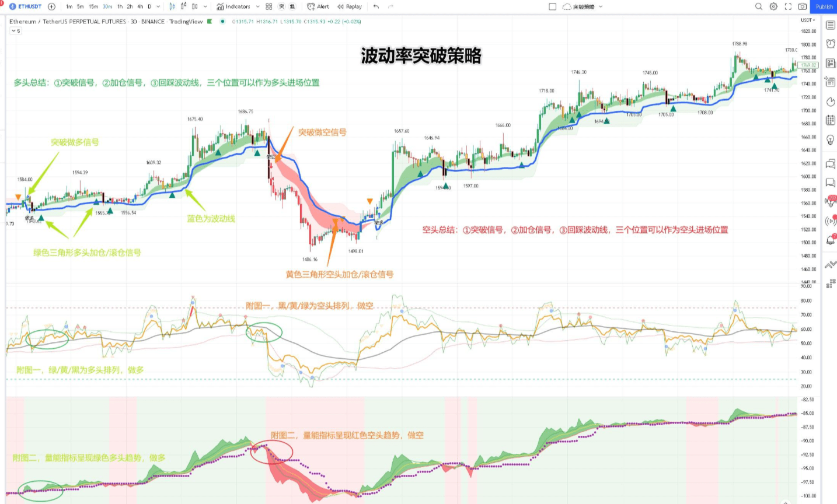The width and height of the screenshot is (837, 504).
Task: Switch to the D daily timeframe
Action: (x=149, y=6)
